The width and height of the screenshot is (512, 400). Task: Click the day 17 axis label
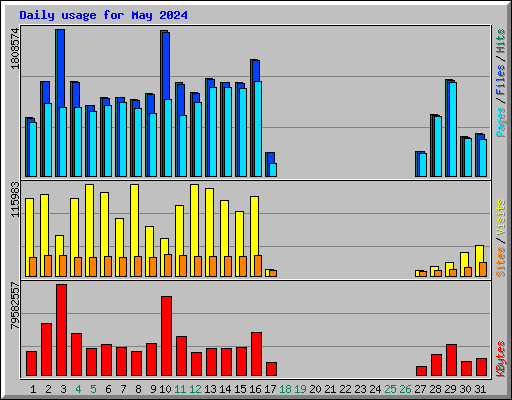click(x=270, y=389)
